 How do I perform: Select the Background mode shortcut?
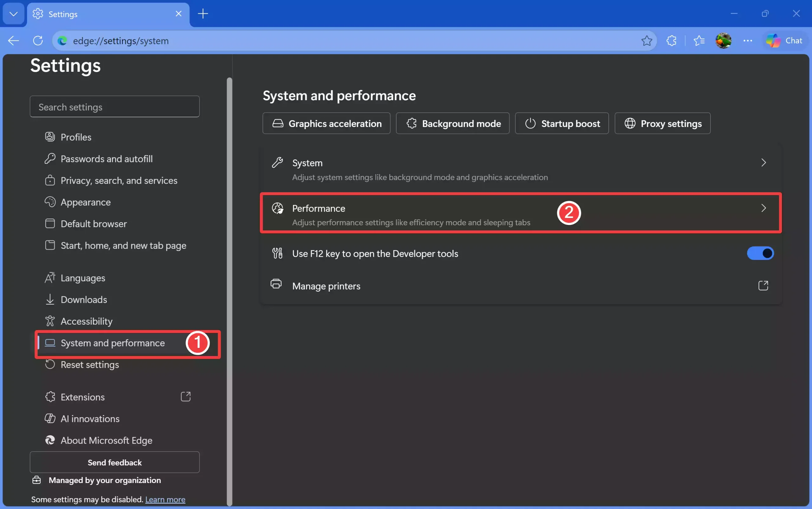(x=452, y=123)
